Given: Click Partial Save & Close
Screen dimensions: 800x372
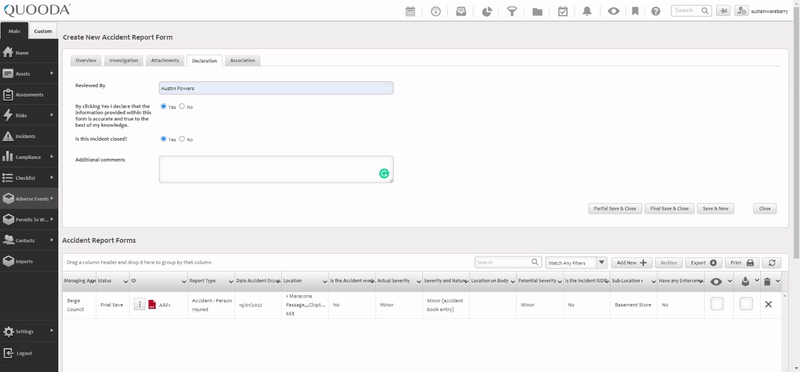Looking at the screenshot, I should click(615, 208).
